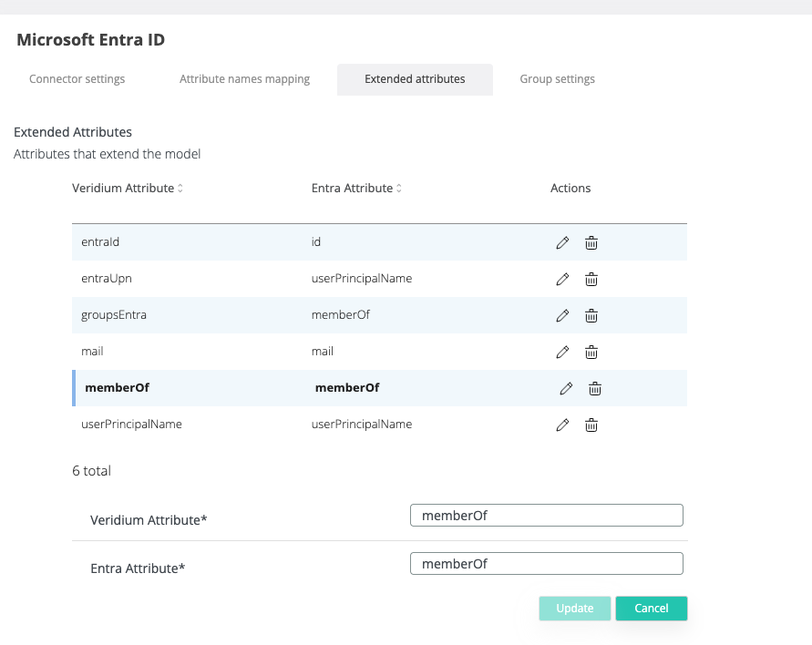Cancel the attribute edit
The height and width of the screenshot is (645, 812).
point(652,609)
